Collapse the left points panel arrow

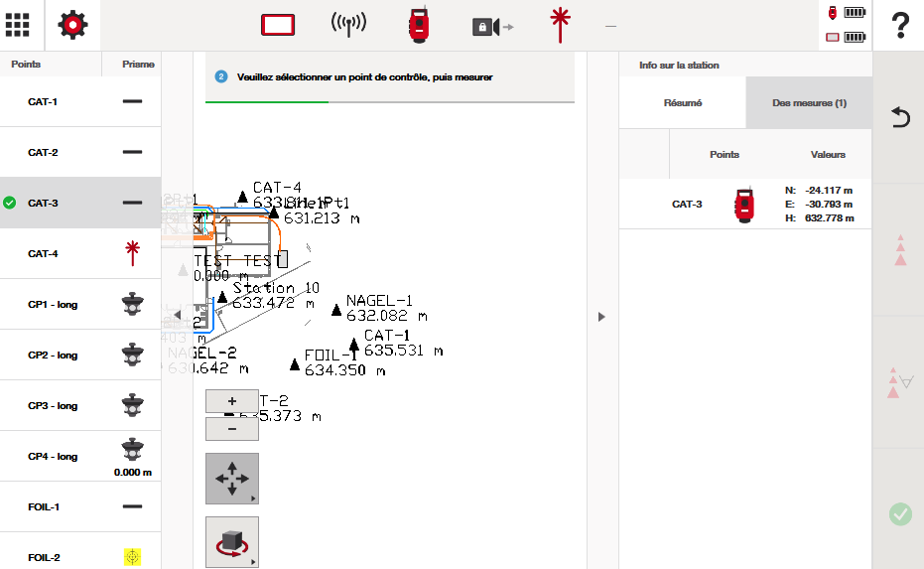click(x=177, y=315)
